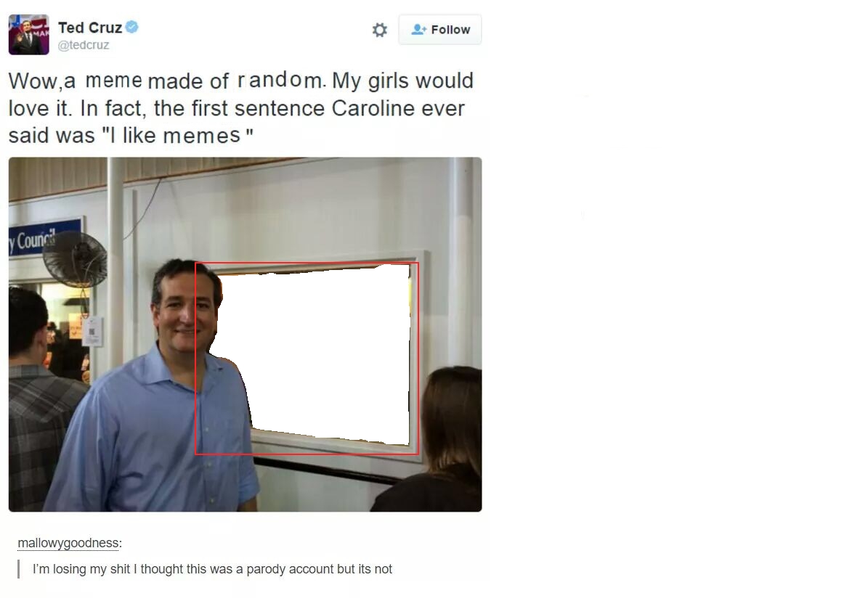Click the blue verified badge next to Ted Cruz

131,27
